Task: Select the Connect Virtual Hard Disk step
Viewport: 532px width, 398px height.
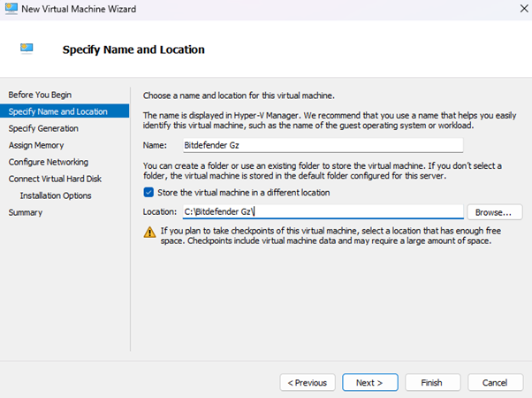Action: 55,179
